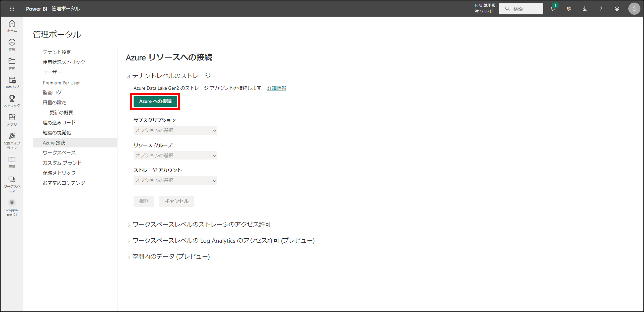Open Data ハブ in sidebar
Viewport: 644px width, 312px height.
pyautogui.click(x=12, y=82)
